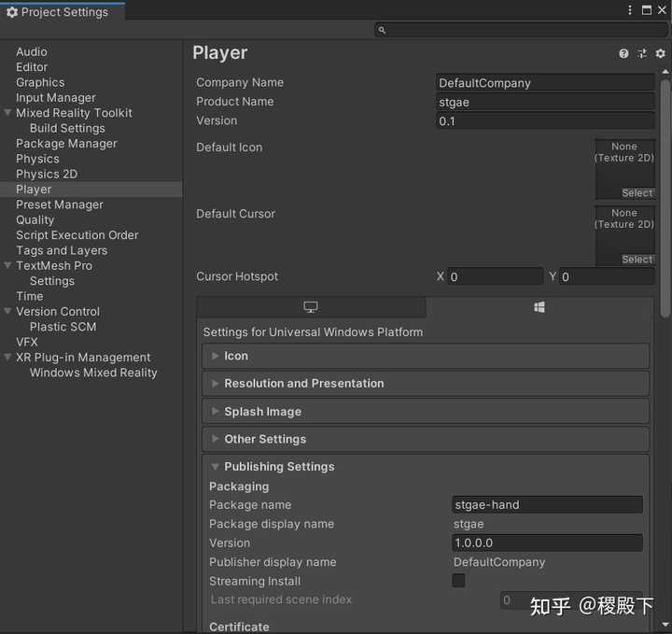Image resolution: width=672 pixels, height=634 pixels.
Task: Select the Version Control category
Action: click(58, 311)
